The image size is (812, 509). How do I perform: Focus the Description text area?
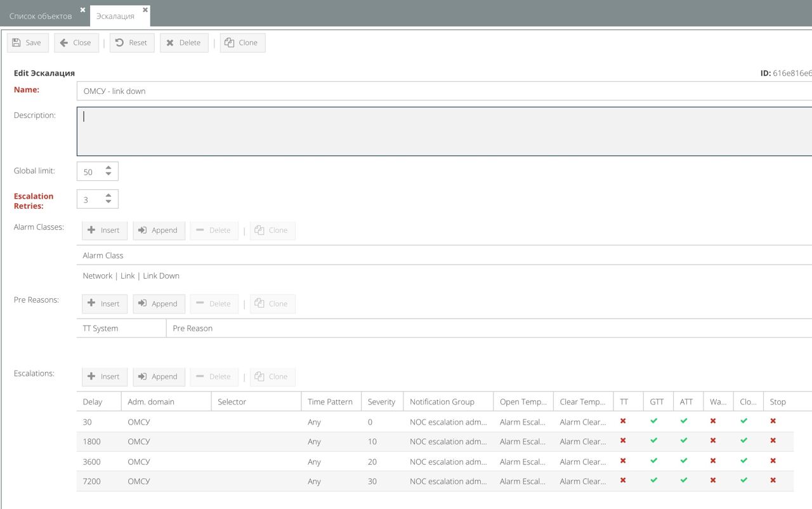(x=444, y=131)
